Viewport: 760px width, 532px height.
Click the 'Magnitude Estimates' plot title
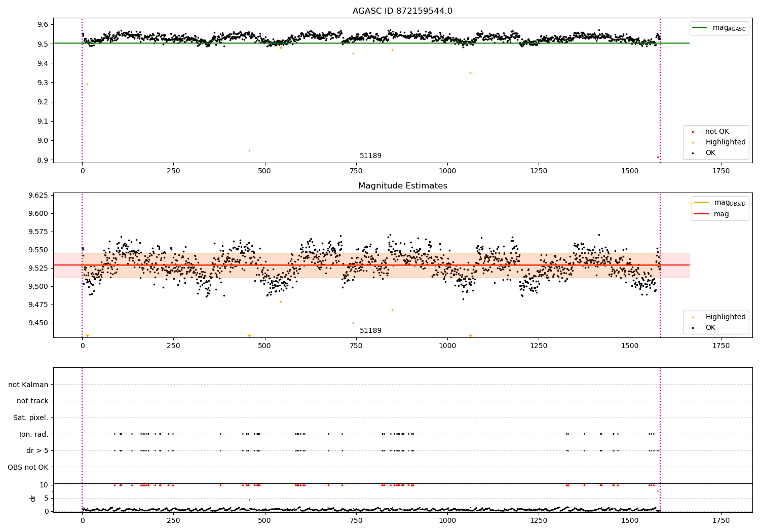[x=402, y=186]
